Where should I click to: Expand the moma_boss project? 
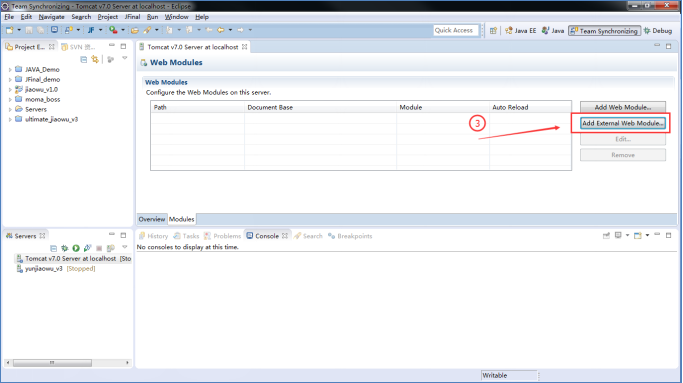[10, 99]
